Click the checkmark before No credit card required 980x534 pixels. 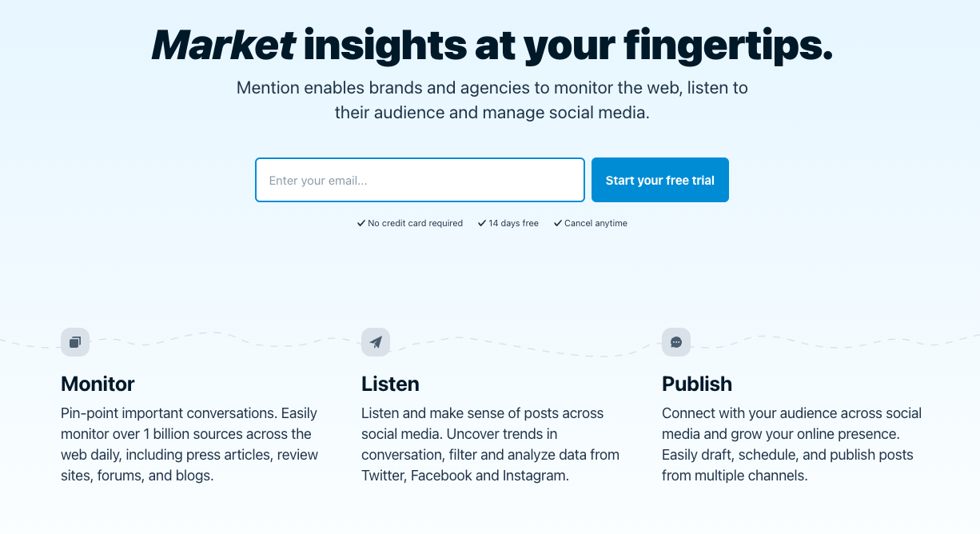click(361, 224)
